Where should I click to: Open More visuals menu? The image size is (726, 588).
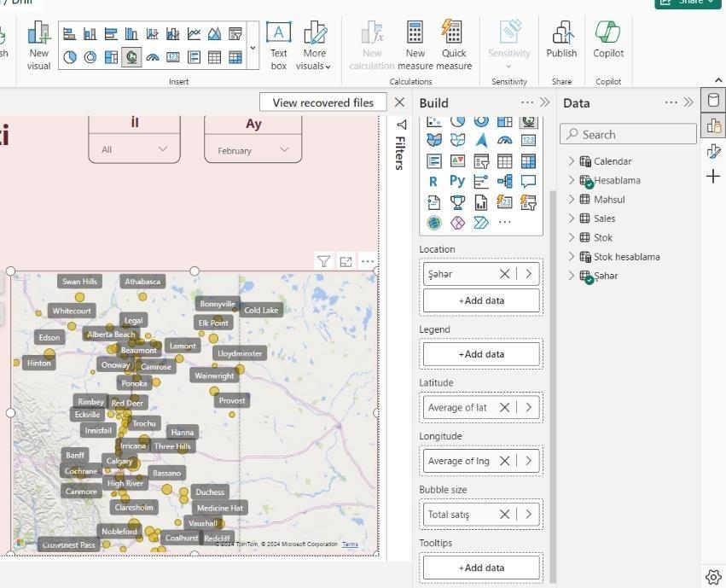(314, 46)
